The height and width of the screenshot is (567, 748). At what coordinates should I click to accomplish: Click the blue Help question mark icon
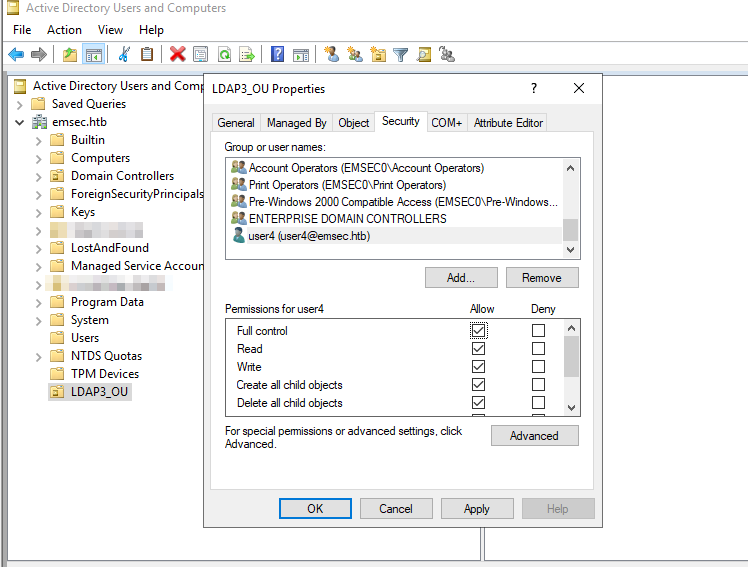(x=277, y=54)
